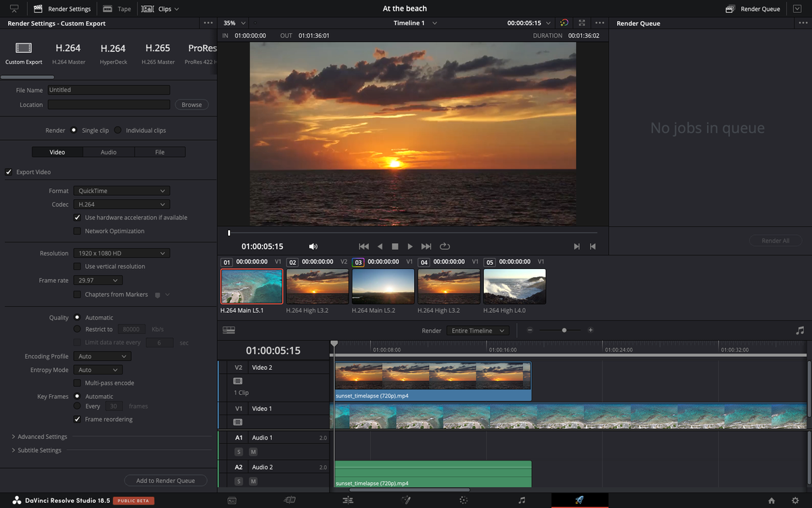Jump to the first frame of timeline
The width and height of the screenshot is (812, 508).
(363, 247)
